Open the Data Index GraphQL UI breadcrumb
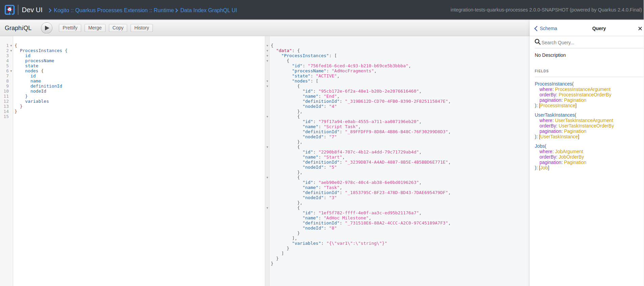This screenshot has width=644, height=286. [x=208, y=10]
